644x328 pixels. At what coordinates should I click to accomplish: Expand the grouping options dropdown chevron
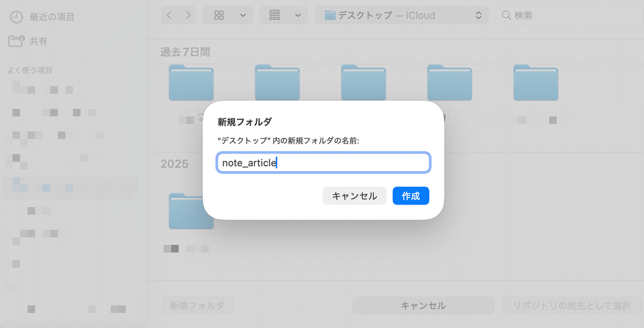click(x=298, y=16)
